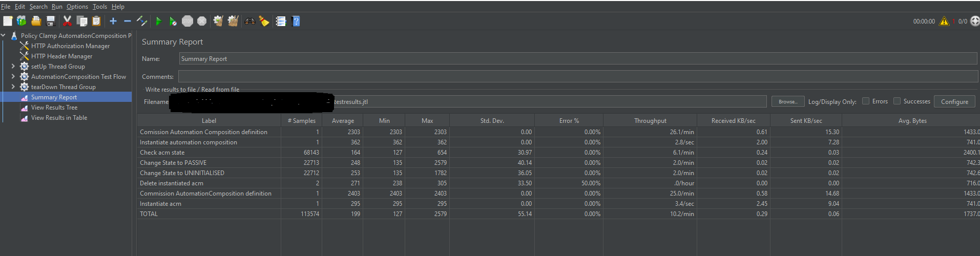Sort table by the Label column header

tap(209, 120)
